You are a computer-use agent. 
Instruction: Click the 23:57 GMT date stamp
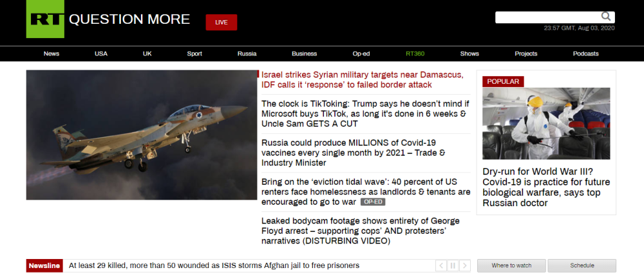click(579, 28)
